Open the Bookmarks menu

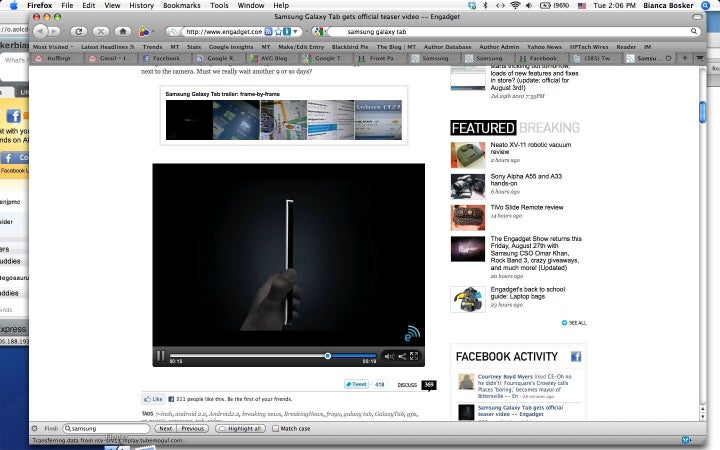click(182, 6)
